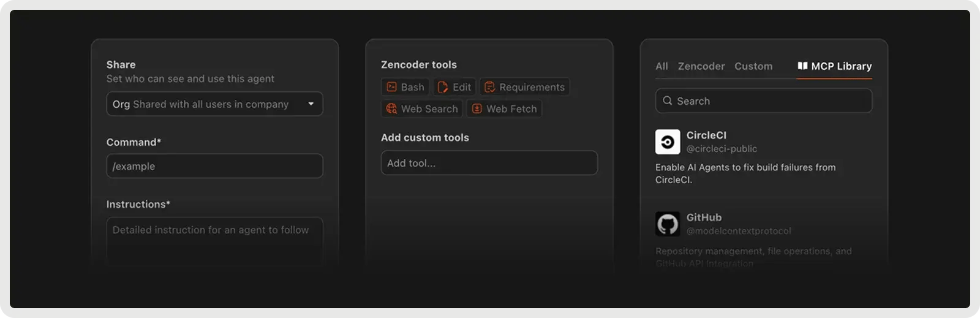Focus the Command input field
The height and width of the screenshot is (318, 980).
point(214,166)
